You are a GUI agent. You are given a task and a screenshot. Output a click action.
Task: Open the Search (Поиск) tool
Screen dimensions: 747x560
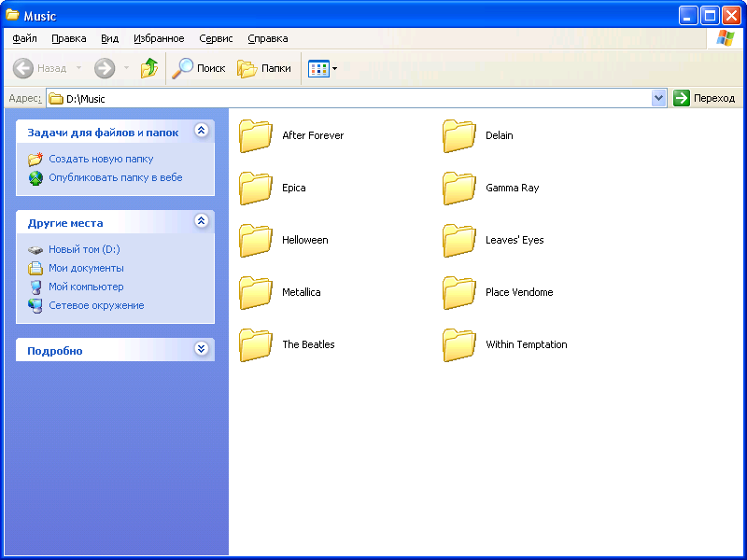click(x=199, y=68)
